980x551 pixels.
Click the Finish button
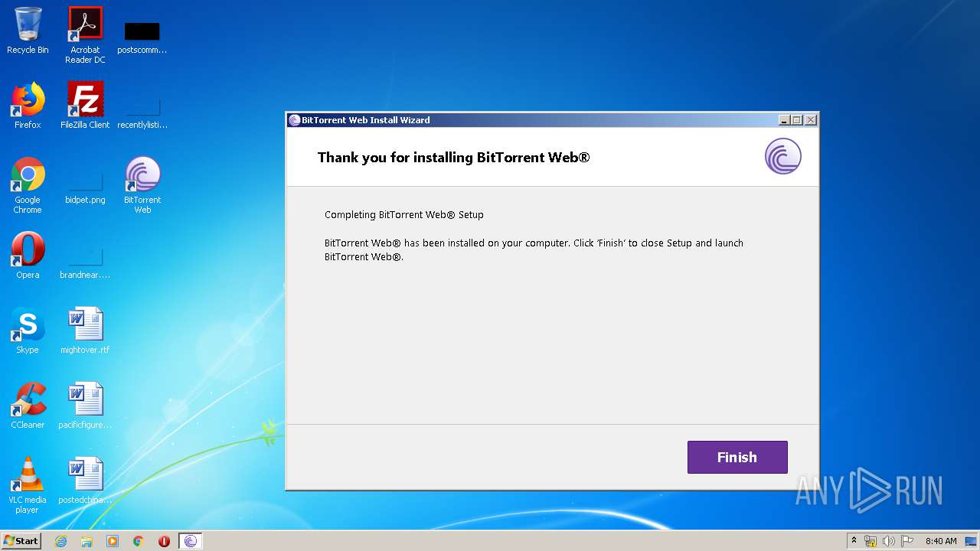click(737, 457)
